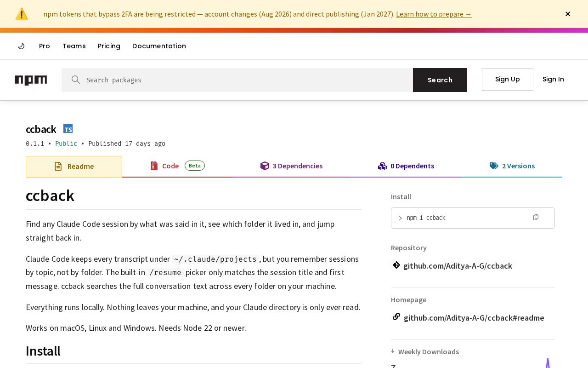Click the Sign Up button
Viewport: 588px width, 368px height.
tap(508, 79)
